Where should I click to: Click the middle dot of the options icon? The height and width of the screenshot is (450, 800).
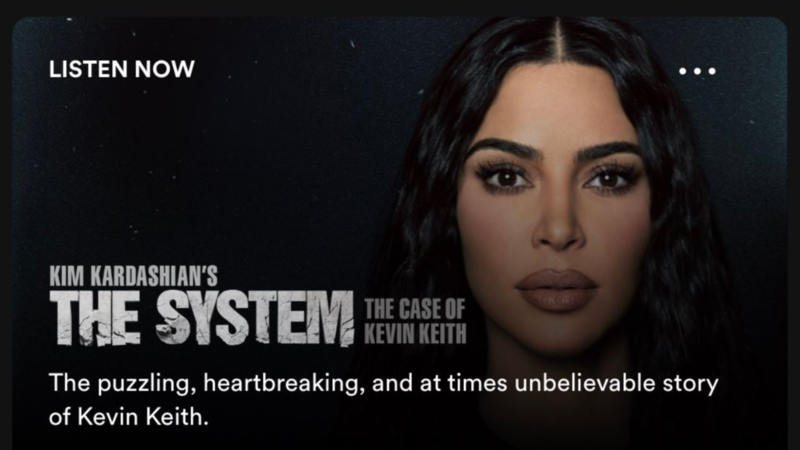[697, 71]
